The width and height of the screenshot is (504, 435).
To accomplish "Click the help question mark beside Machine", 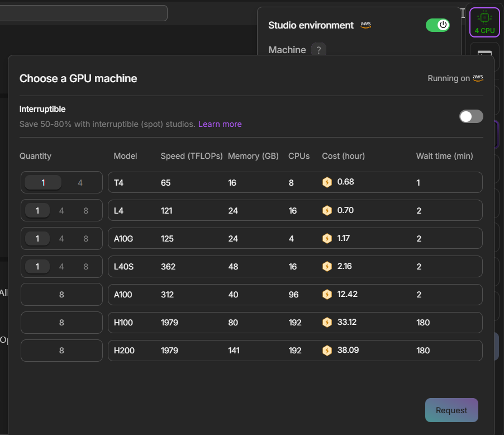I will pyautogui.click(x=318, y=50).
